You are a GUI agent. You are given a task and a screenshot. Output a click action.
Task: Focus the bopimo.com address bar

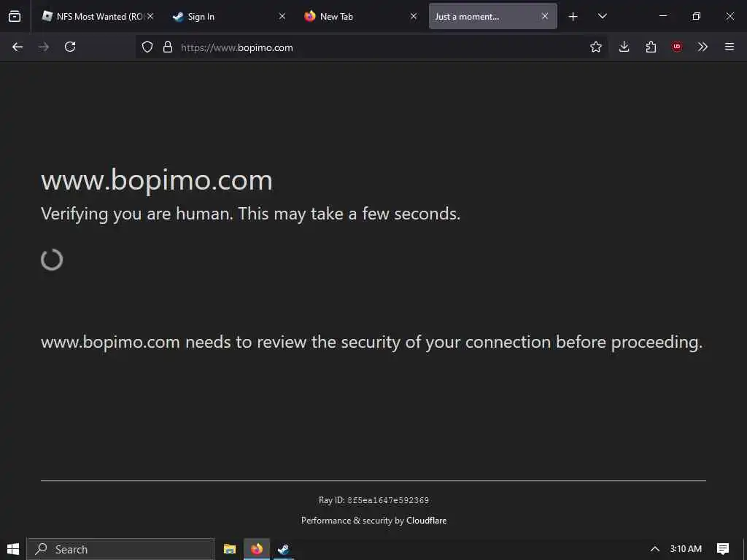371,47
